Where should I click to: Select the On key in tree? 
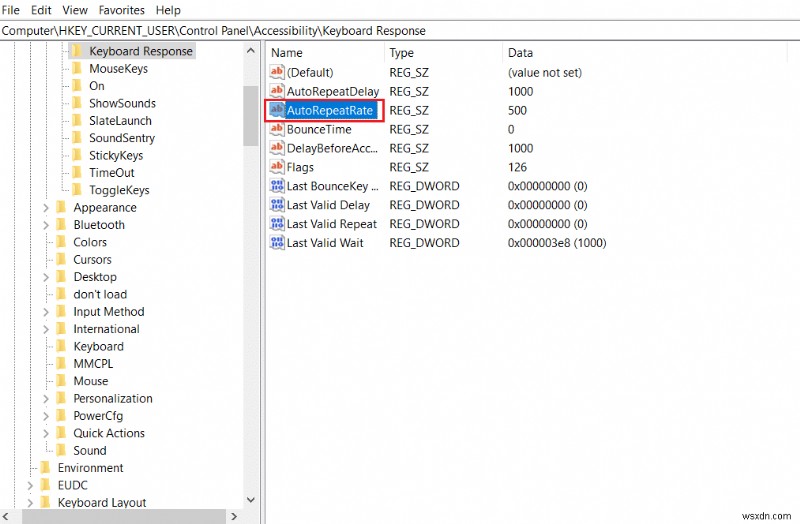point(96,86)
